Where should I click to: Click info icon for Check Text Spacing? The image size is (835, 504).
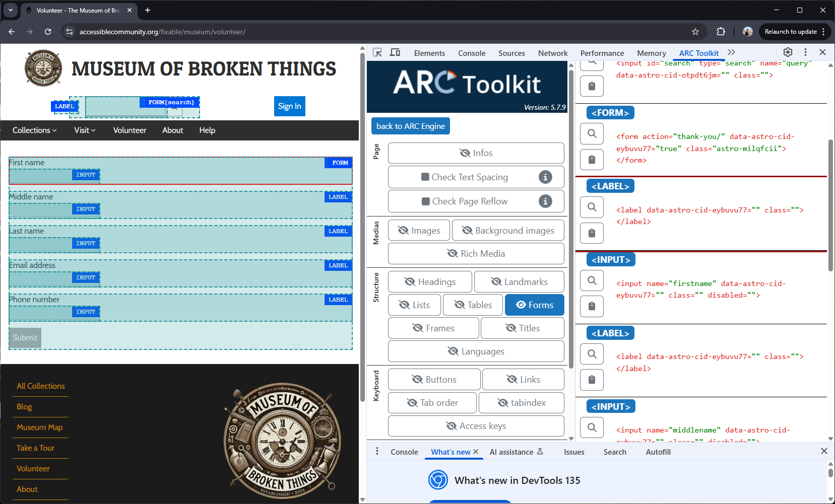[x=545, y=177]
